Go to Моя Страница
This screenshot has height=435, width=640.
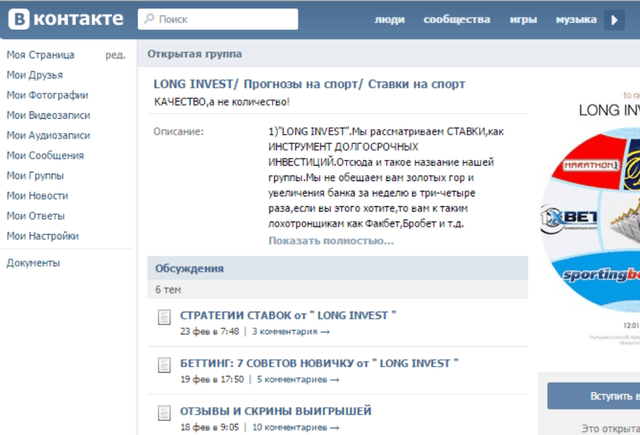point(40,55)
